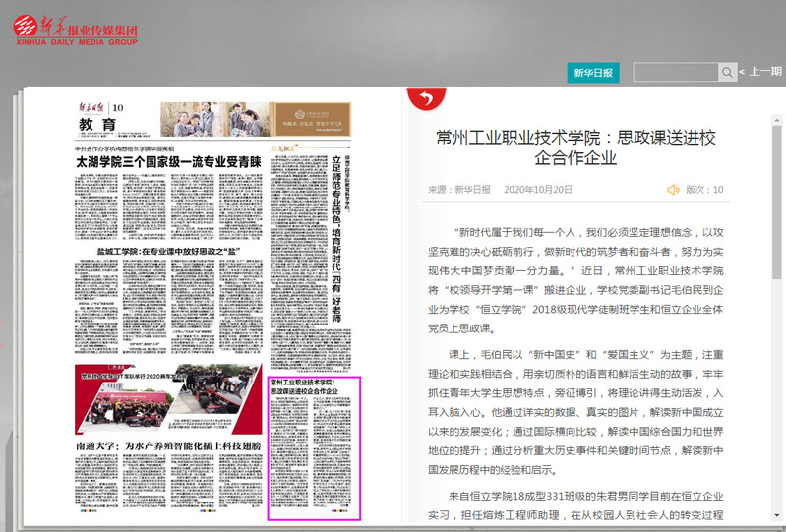Click the 来源：新华日报 source label
This screenshot has width=786, height=532.
point(459,189)
